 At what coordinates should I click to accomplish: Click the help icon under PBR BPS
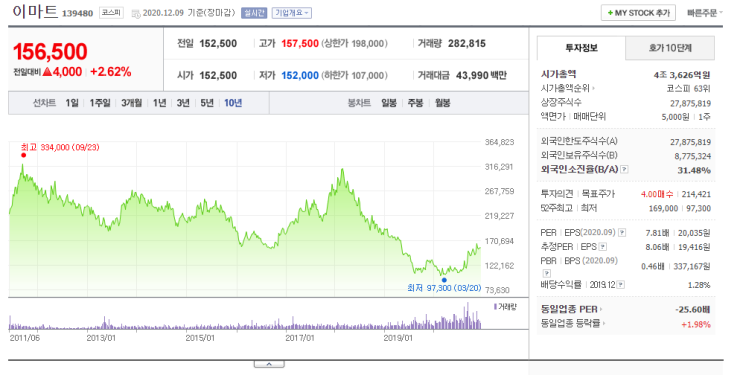click(x=546, y=273)
